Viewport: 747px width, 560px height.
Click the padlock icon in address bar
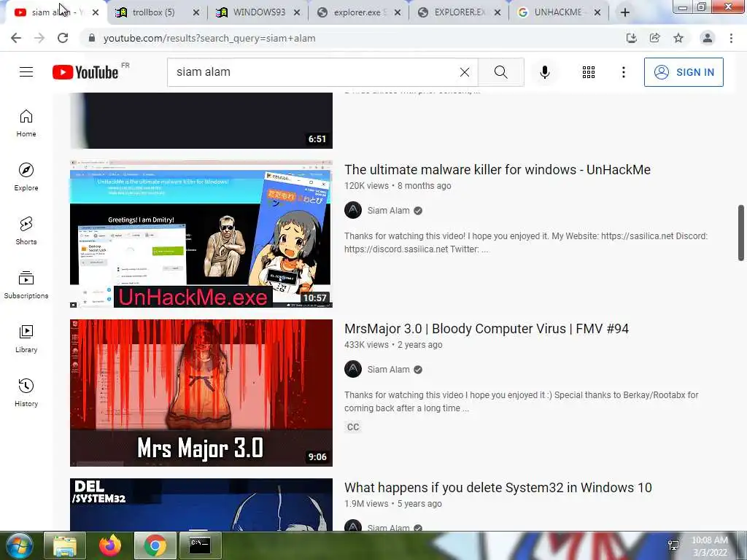(92, 38)
